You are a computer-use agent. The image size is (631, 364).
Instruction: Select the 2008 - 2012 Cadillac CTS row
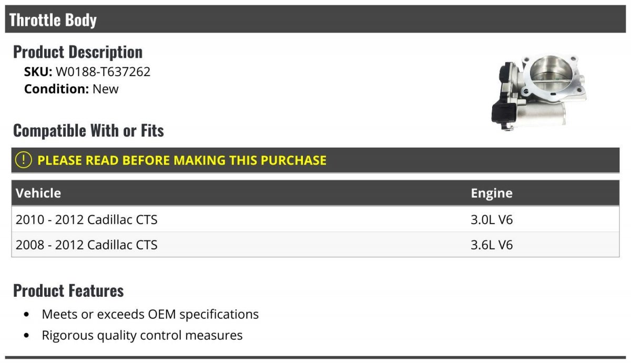(x=315, y=245)
